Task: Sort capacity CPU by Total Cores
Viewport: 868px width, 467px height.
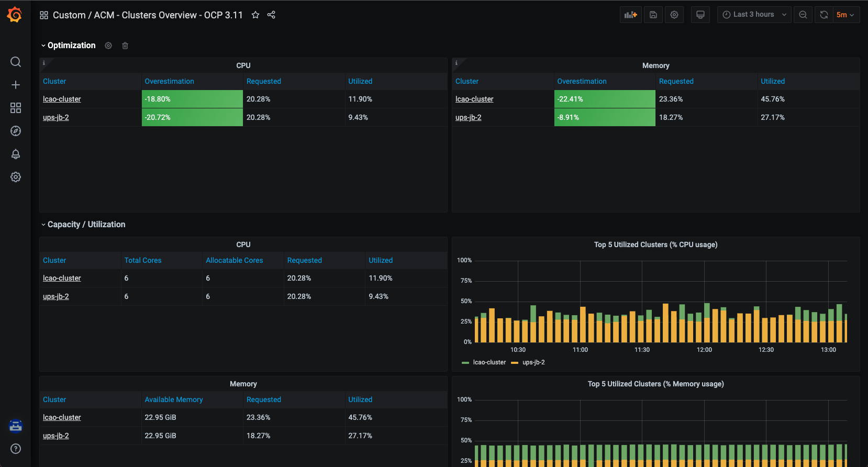Action: [x=143, y=260]
